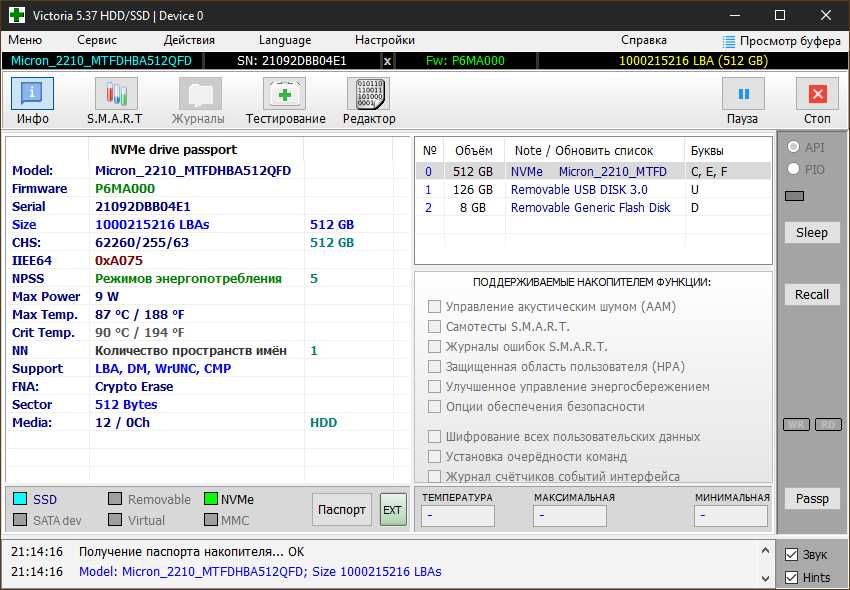Viewport: 850px width, 590px height.
Task: Click the cyan SSD indicator square
Action: point(20,498)
